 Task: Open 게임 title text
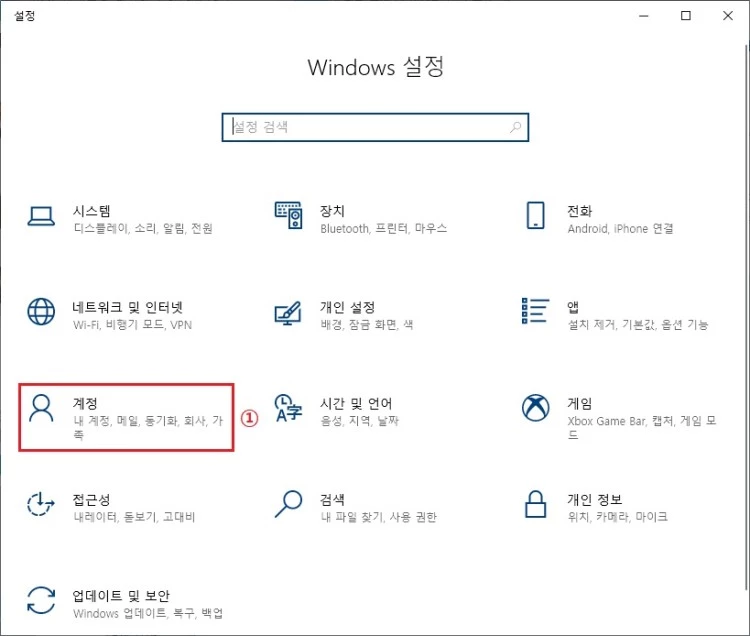click(x=580, y=404)
